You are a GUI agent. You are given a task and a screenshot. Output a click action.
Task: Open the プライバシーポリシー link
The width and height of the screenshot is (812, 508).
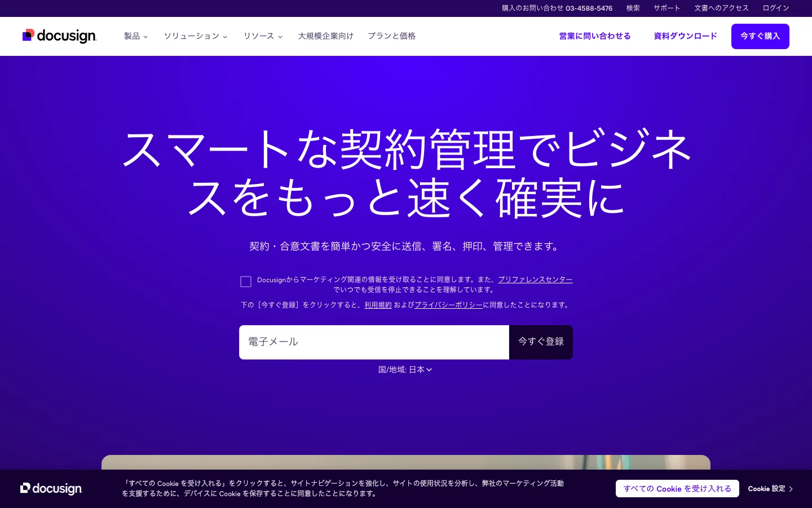[x=448, y=305]
